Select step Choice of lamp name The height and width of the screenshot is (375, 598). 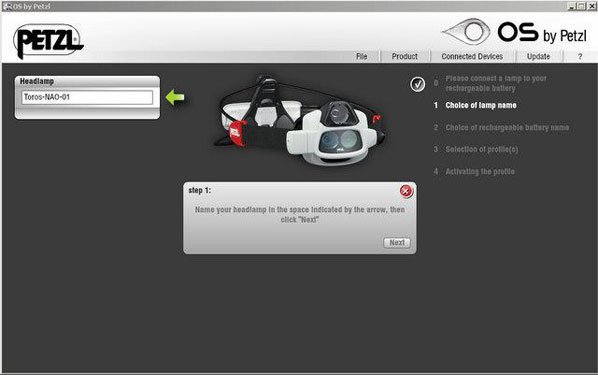point(481,105)
